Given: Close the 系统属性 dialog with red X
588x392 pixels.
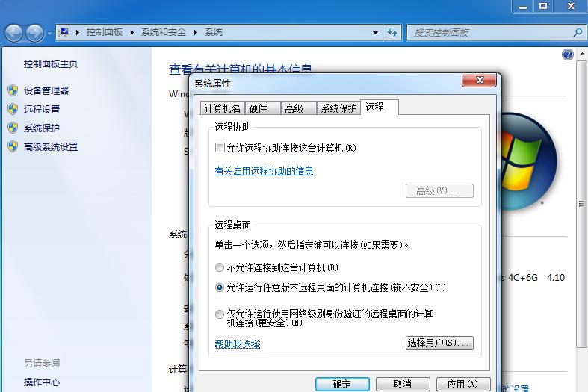Looking at the screenshot, I should (480, 80).
